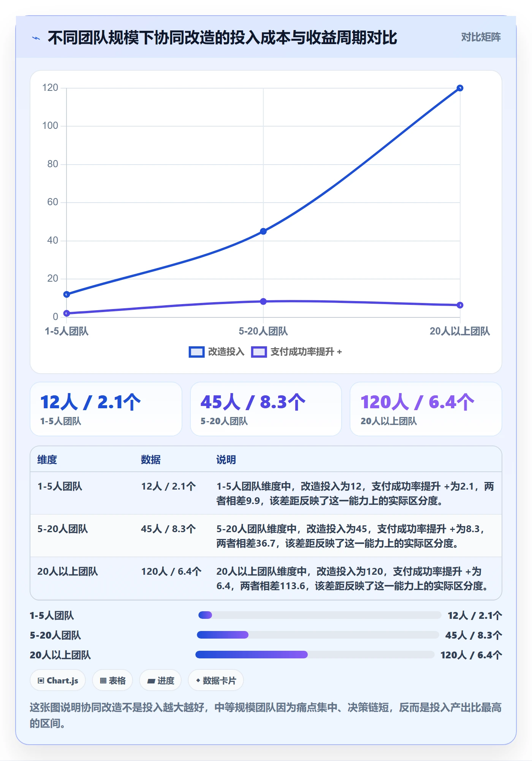Click table cell 45人 / 8.3个
Viewport: 532px width, 761px height.
pyautogui.click(x=168, y=529)
